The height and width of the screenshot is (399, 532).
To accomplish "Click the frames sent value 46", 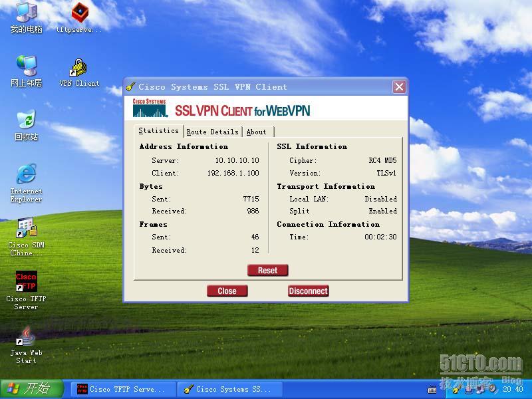I will click(x=255, y=237).
